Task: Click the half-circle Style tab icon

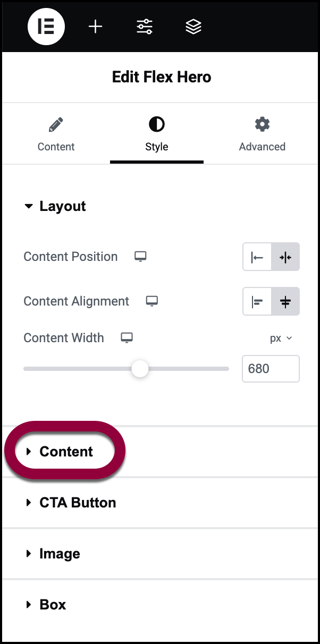Action: pyautogui.click(x=156, y=125)
